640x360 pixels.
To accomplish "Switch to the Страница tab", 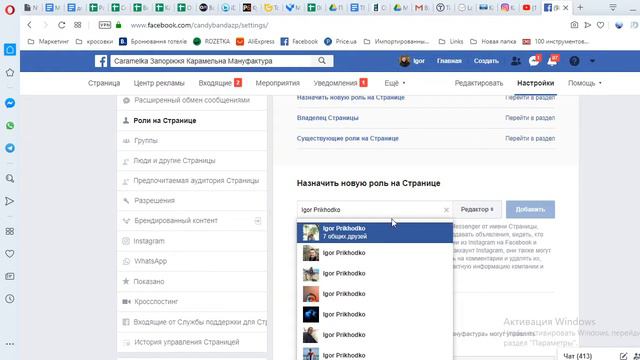I will tap(104, 83).
